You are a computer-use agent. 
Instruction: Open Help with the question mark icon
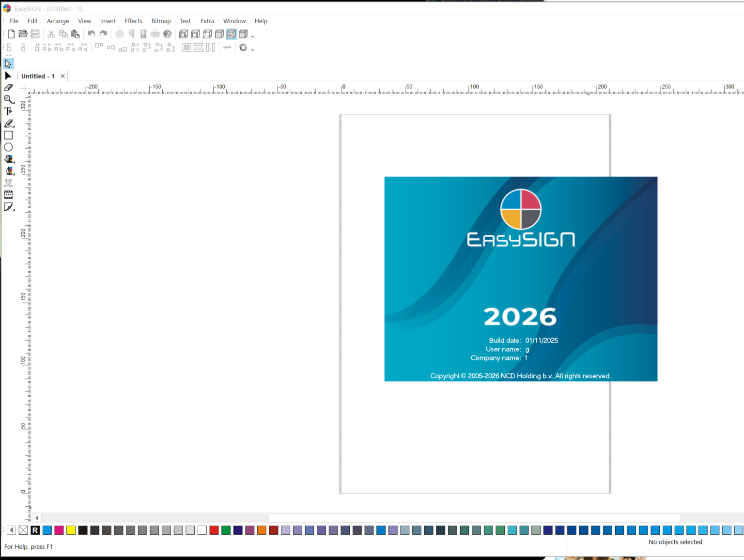167,34
